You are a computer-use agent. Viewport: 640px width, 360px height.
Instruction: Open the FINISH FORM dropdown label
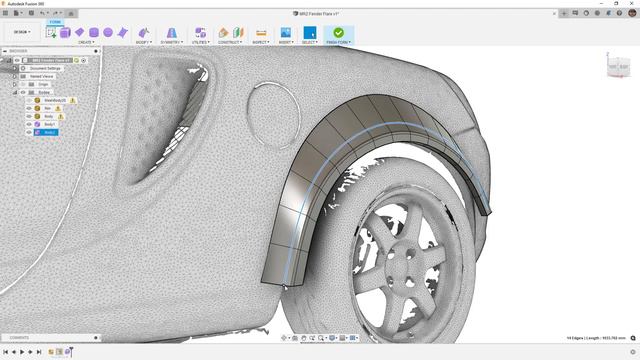(338, 42)
